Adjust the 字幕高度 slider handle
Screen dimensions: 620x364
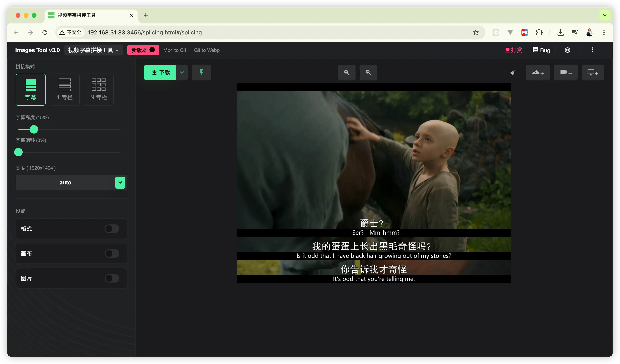(x=34, y=129)
